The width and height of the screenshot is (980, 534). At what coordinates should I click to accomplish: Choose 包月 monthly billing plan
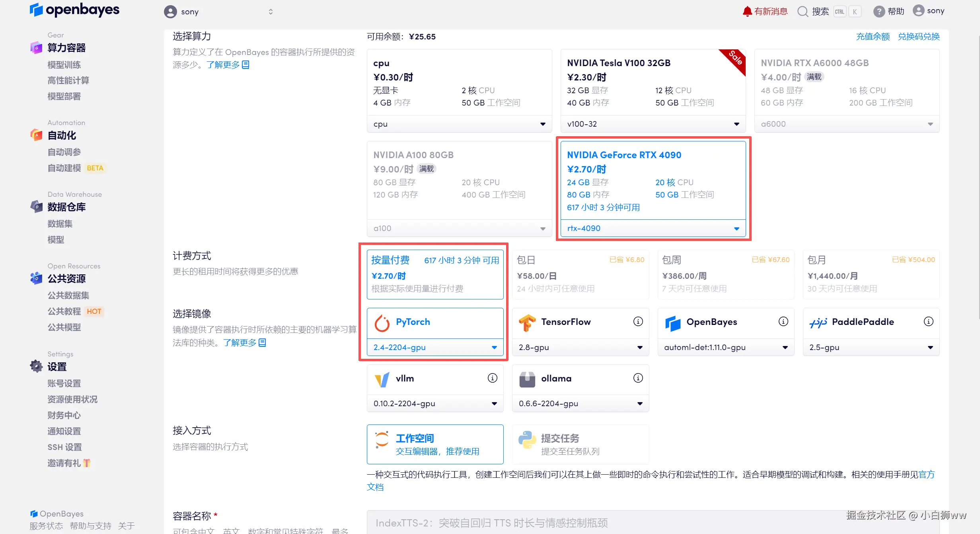tap(871, 274)
